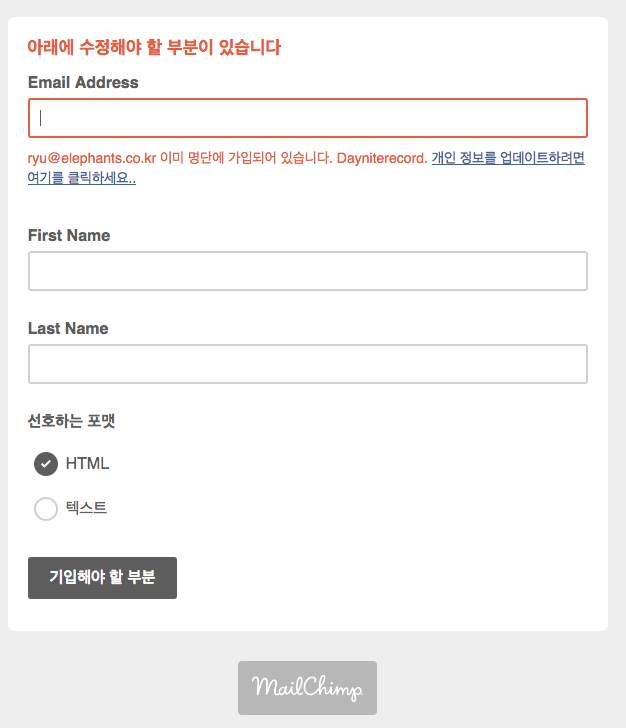Open the 개인 정보를 업데이트하려면 link
The height and width of the screenshot is (728, 626).
(x=508, y=158)
